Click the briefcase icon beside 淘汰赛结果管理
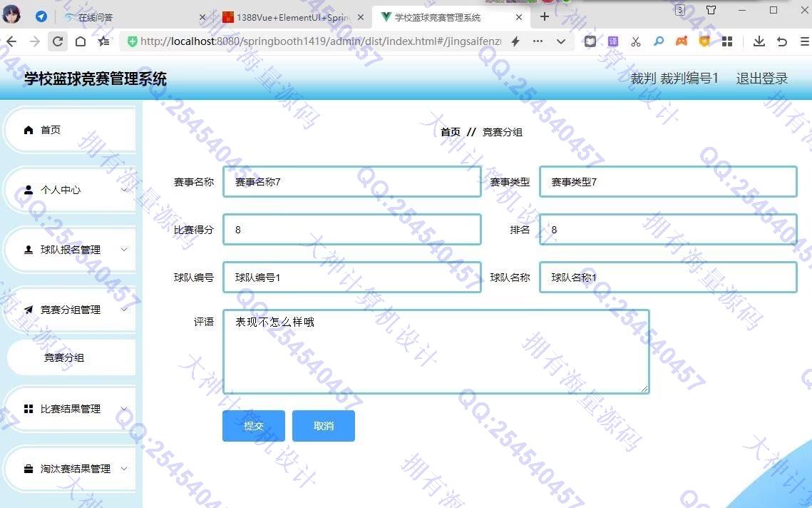Image resolution: width=812 pixels, height=508 pixels. pyautogui.click(x=29, y=469)
